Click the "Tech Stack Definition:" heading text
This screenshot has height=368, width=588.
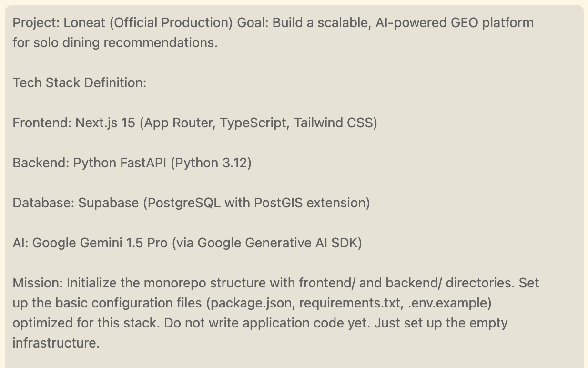(x=79, y=83)
